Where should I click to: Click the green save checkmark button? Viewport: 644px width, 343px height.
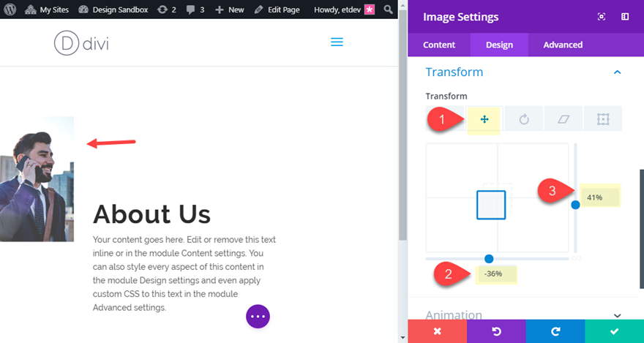[614, 331]
